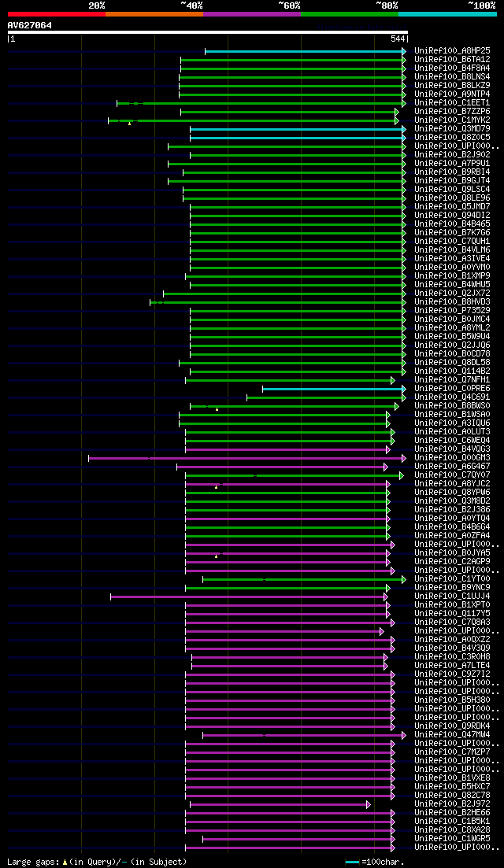This screenshot has height=868, width=504.
Task: Click the green ~80% identity legend segment
Action: (350, 14)
